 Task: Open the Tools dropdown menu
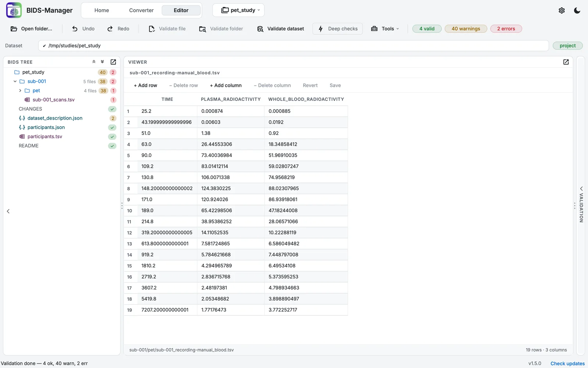[385, 29]
